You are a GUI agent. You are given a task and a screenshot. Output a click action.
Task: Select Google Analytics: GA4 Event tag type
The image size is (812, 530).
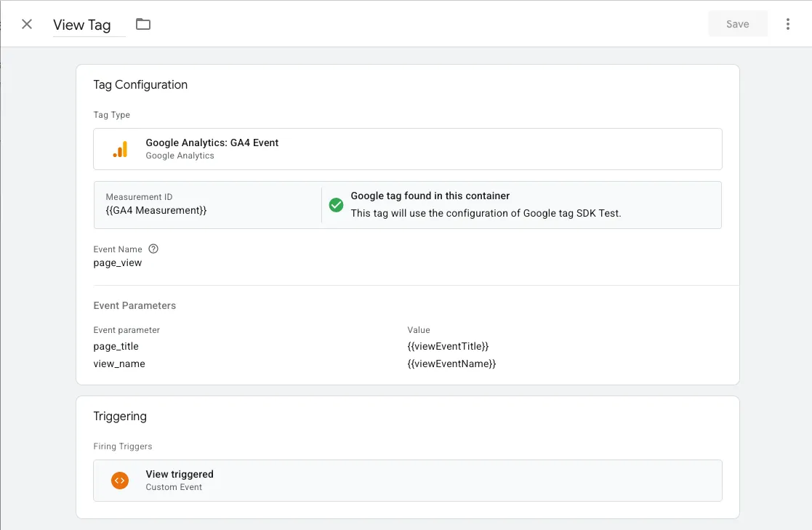408,149
